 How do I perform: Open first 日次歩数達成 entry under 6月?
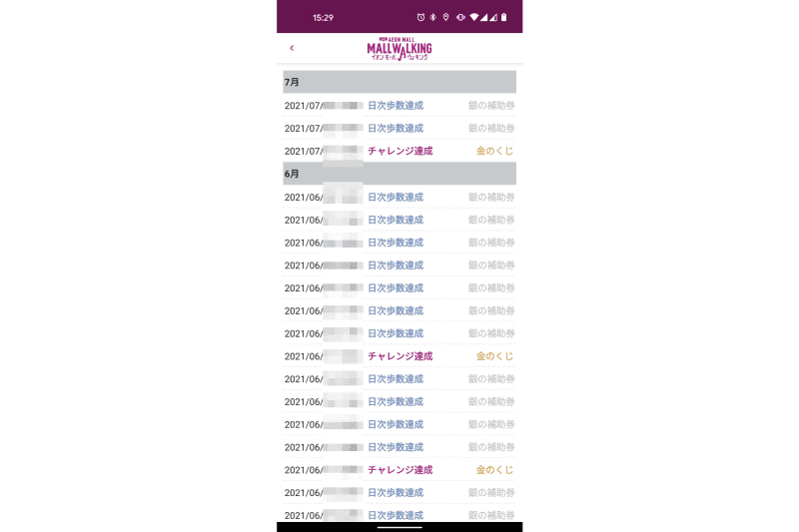pos(396,197)
